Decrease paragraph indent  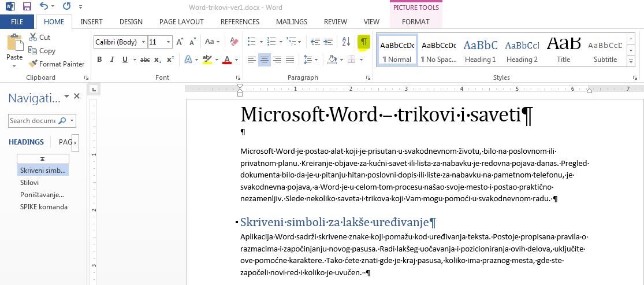(315, 42)
